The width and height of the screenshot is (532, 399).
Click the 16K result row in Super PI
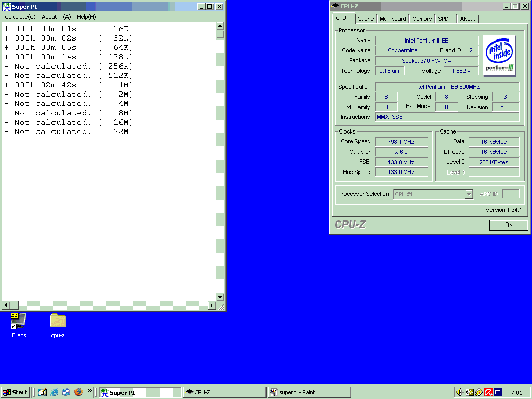coord(68,29)
